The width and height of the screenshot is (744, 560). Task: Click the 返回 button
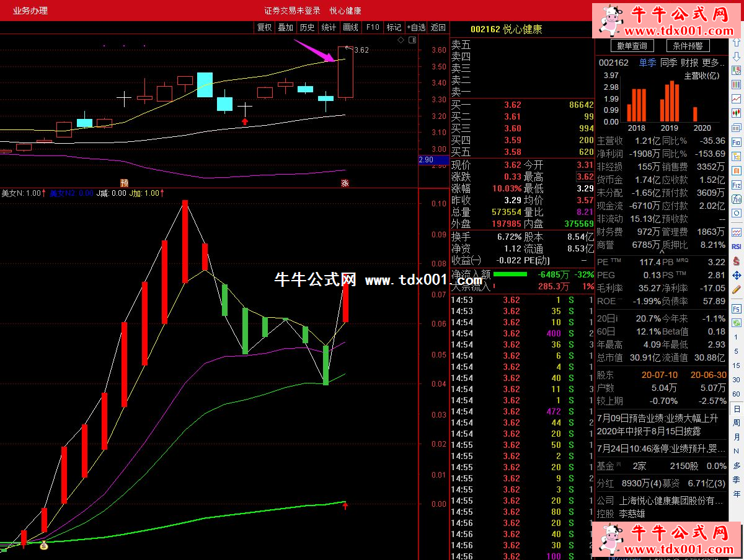tap(438, 27)
